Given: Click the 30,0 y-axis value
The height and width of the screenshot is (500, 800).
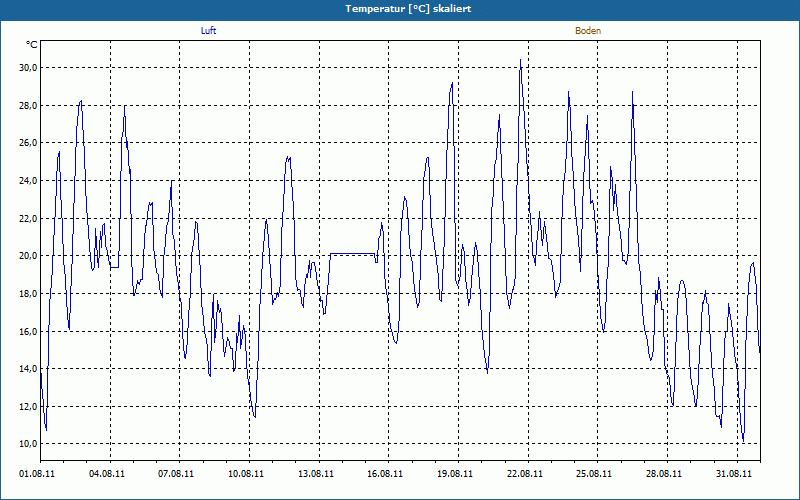Looking at the screenshot, I should 29,68.
